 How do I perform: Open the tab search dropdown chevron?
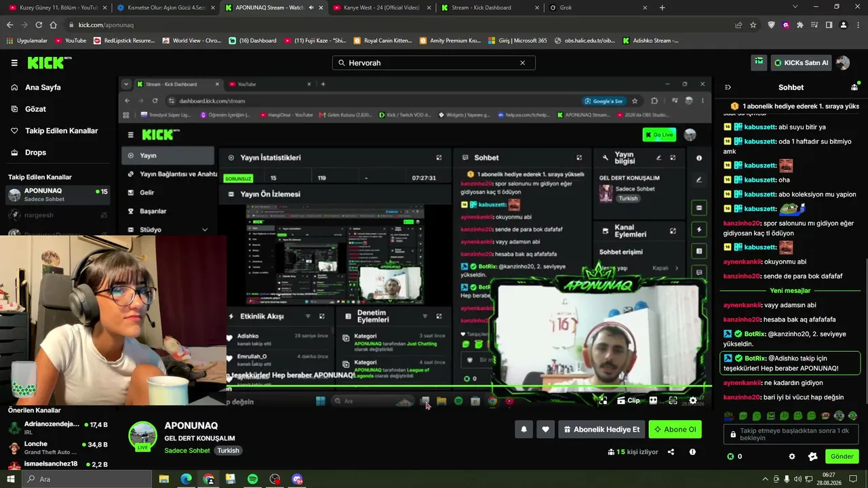click(x=795, y=7)
